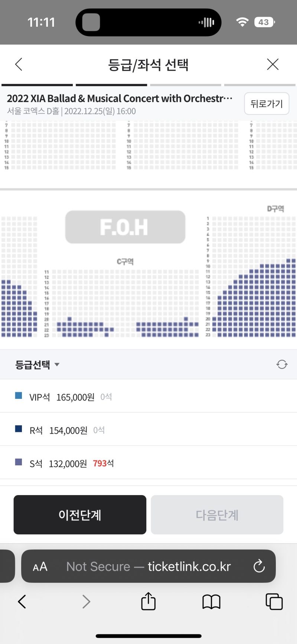Open Safari tabs overview icon
Image resolution: width=297 pixels, height=644 pixels.
tap(274, 601)
